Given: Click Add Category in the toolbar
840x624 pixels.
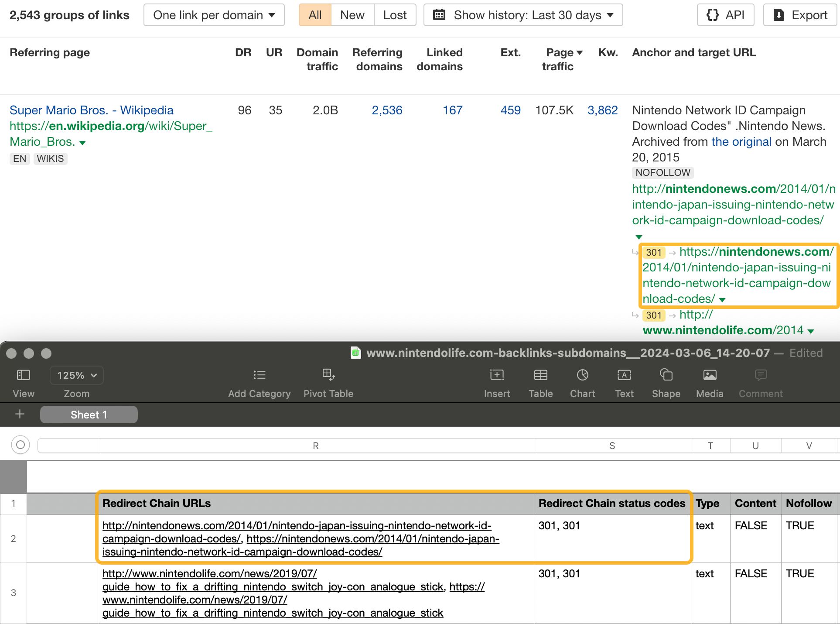Looking at the screenshot, I should [x=259, y=382].
